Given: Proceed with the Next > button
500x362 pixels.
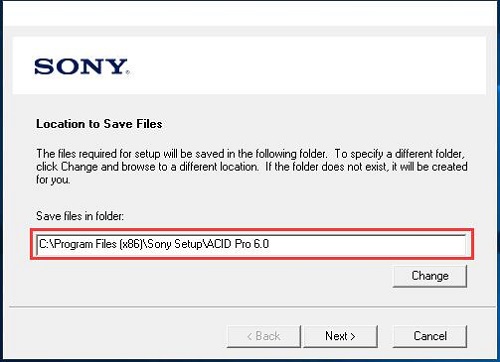Looking at the screenshot, I should pos(340,336).
